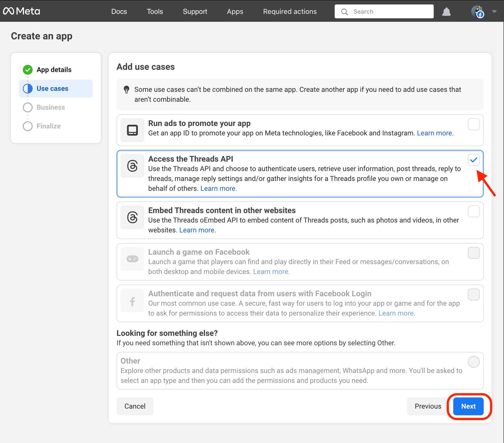Click the Learn more link for Embed Threads content
Image resolution: width=504 pixels, height=443 pixels.
197,230
